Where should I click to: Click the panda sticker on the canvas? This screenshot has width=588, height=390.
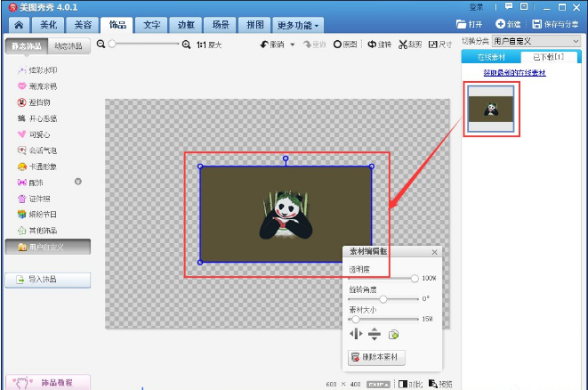(x=286, y=216)
